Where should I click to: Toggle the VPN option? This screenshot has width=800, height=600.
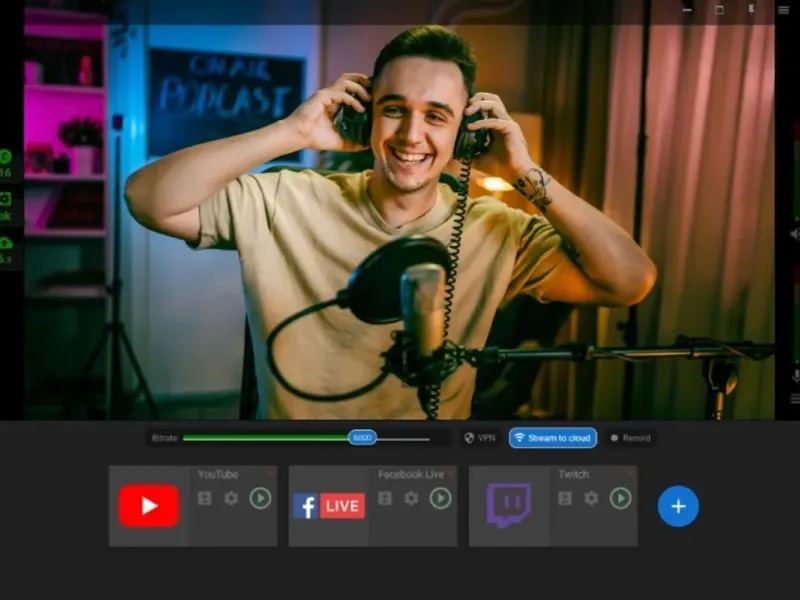[x=480, y=438]
